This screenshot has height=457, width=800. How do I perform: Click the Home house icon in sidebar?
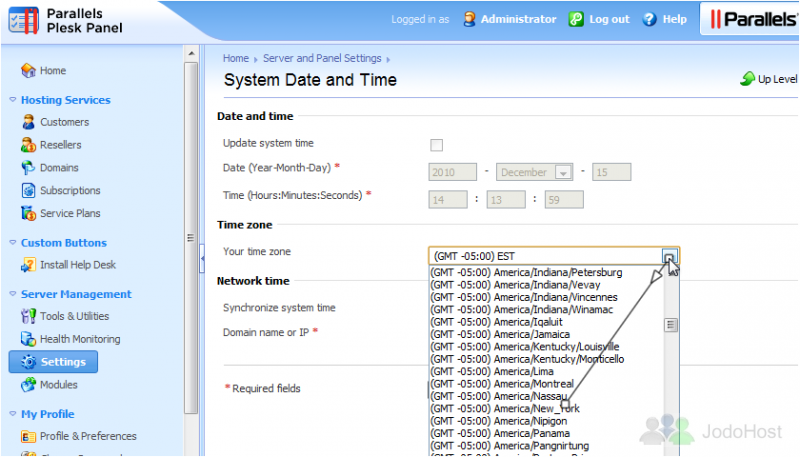(x=28, y=70)
